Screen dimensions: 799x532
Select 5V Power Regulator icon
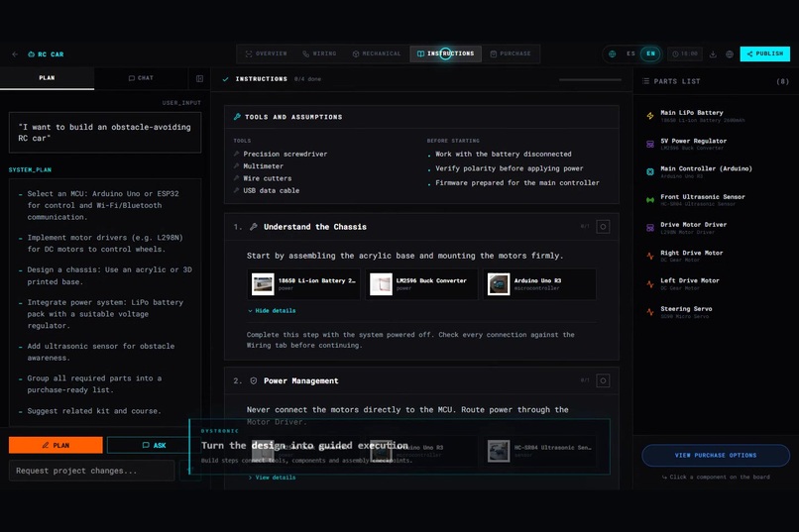click(x=650, y=144)
